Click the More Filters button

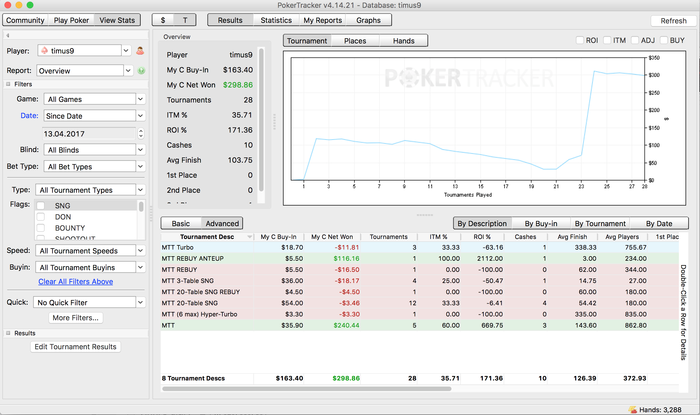[75, 318]
